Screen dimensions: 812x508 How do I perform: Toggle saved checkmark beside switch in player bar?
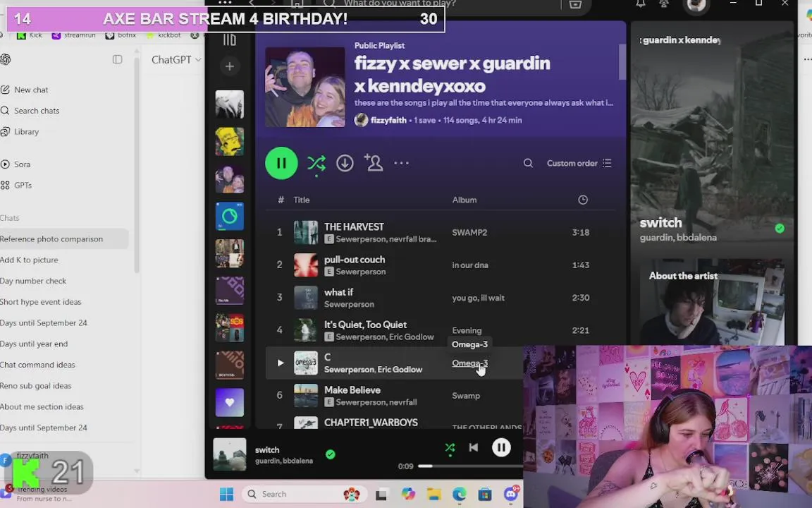coord(331,454)
